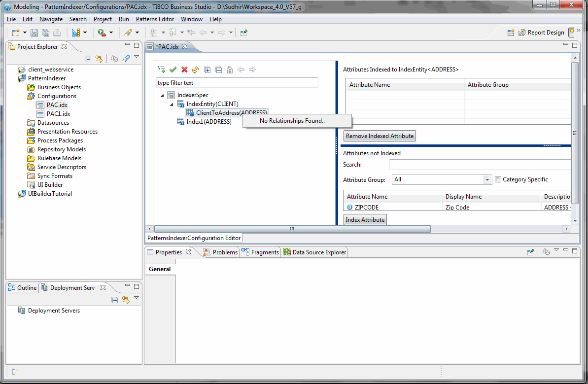588x384 pixels.
Task: Collapse the IndexEntity(CLIENT) tree node
Action: (172, 104)
